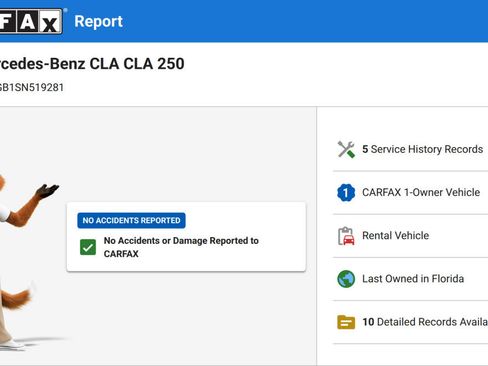Click No Accidents or Damage Reported text
Viewport: 488px width, 366px height.
click(x=181, y=247)
